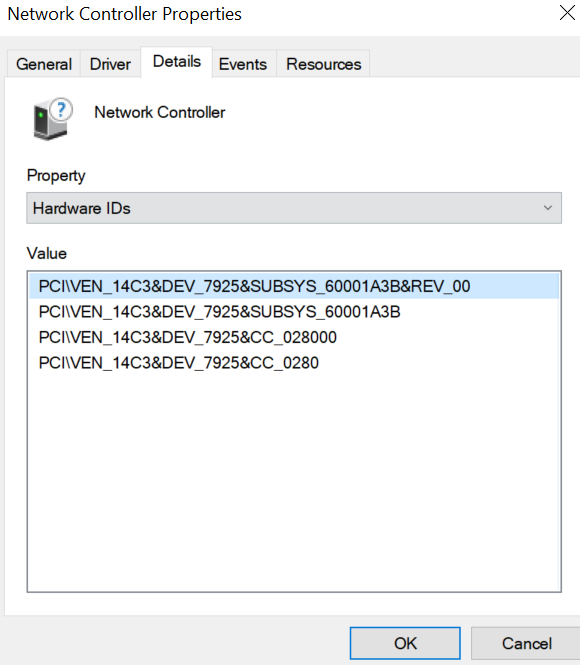Open the Resources tab
Screen dimensions: 580x665
[323, 64]
